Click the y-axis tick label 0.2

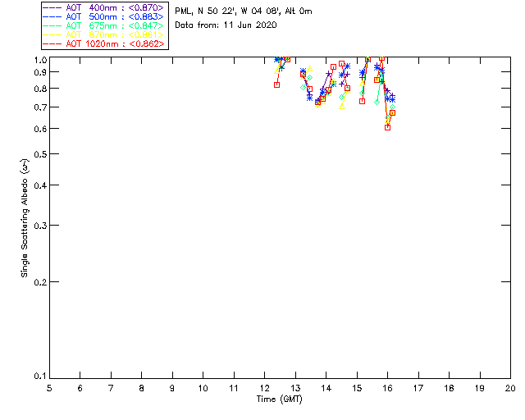[39, 282]
